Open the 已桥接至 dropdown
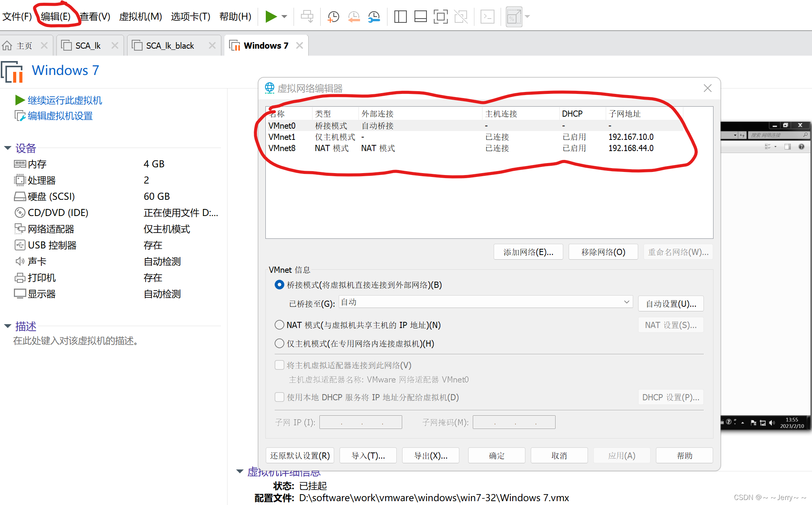This screenshot has height=505, width=812. click(x=486, y=302)
